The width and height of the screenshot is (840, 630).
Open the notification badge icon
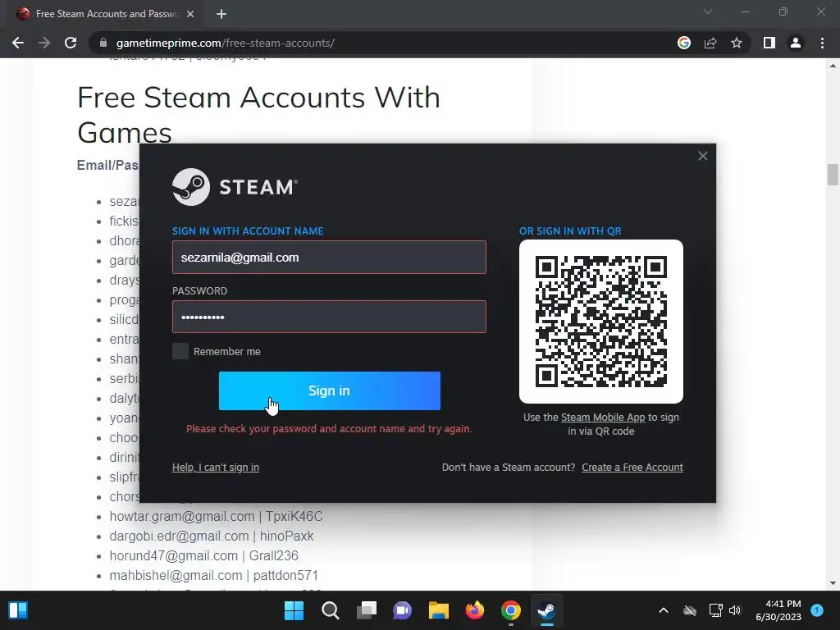[x=817, y=610]
